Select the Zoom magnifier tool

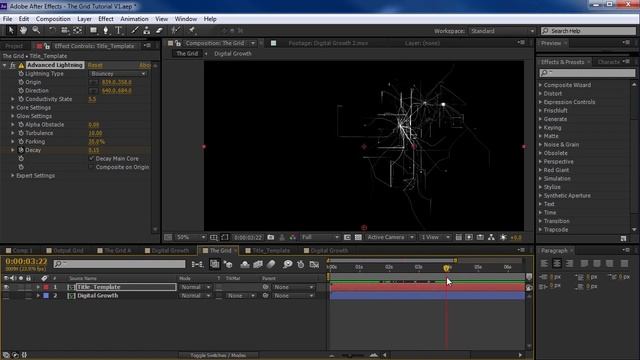pyautogui.click(x=36, y=30)
